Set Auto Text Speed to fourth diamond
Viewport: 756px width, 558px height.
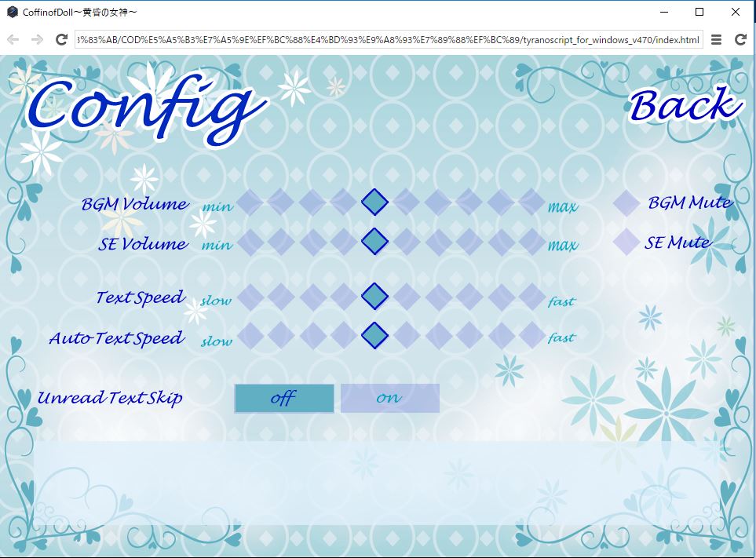pos(345,335)
